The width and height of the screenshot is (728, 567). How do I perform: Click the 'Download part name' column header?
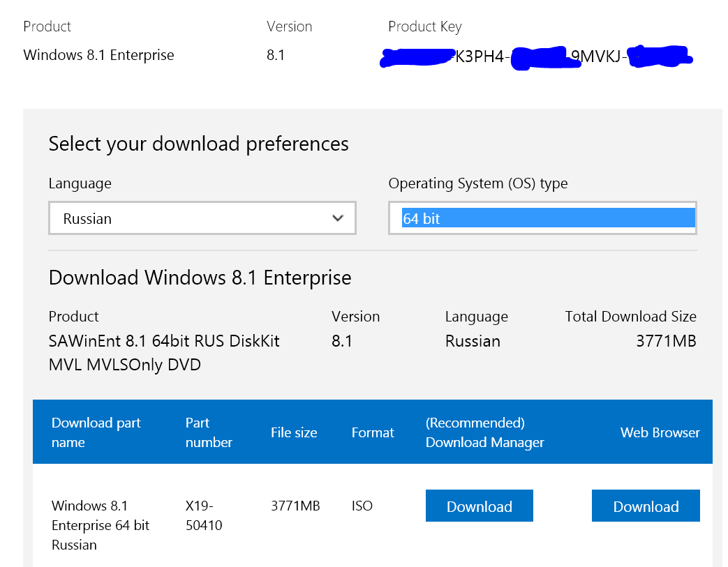(x=96, y=432)
